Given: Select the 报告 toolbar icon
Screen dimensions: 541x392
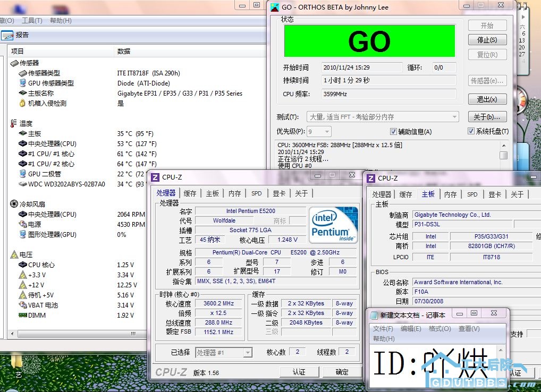Looking at the screenshot, I should coord(7,35).
